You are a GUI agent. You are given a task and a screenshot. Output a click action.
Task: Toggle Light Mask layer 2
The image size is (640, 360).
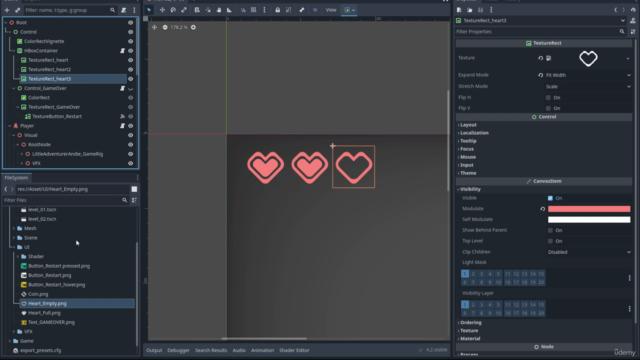click(x=473, y=274)
